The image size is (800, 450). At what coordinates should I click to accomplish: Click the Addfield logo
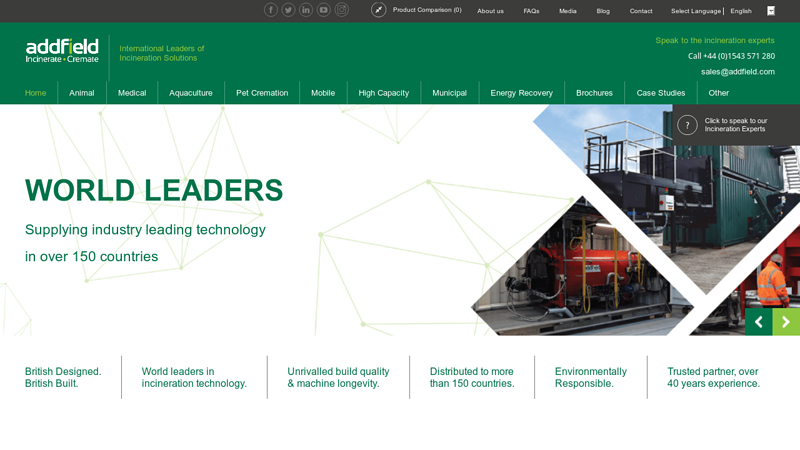point(62,51)
